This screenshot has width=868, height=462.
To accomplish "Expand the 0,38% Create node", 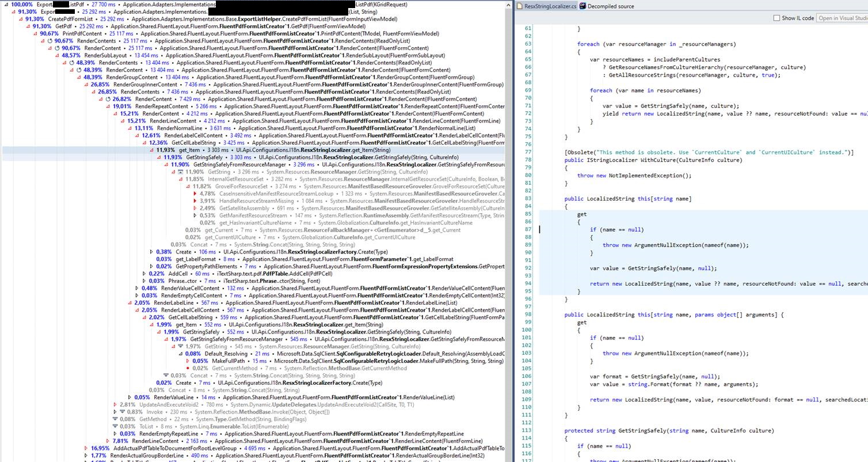I will coord(151,252).
